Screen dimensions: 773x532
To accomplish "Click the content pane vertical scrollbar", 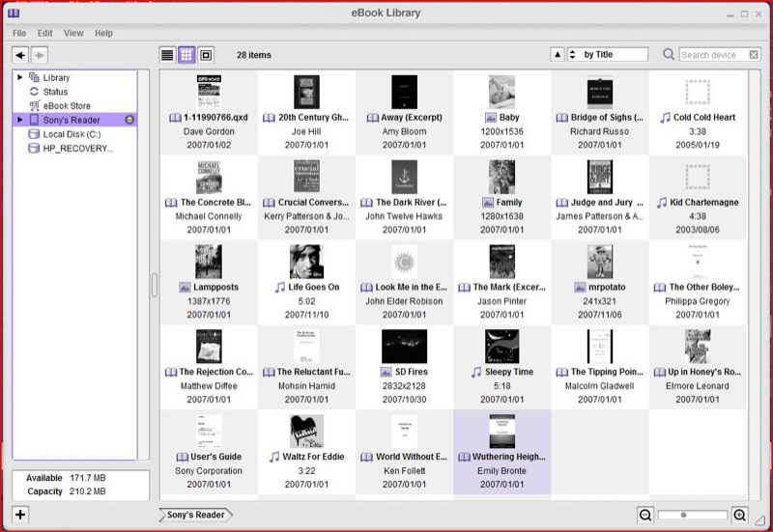I will (x=755, y=285).
